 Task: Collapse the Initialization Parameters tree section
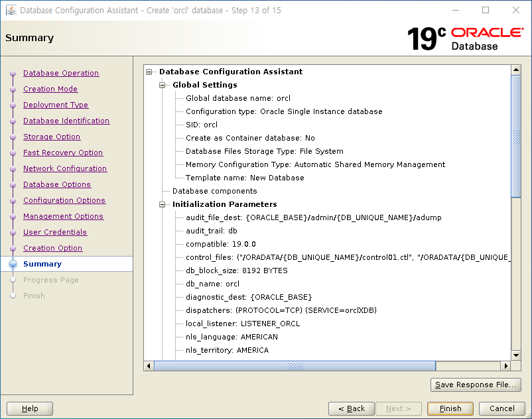[162, 204]
